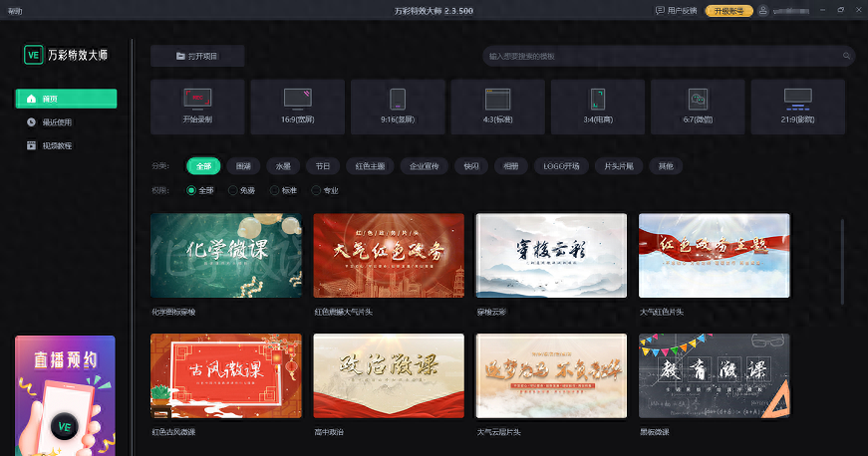This screenshot has width=868, height=456.
Task: Select the 免费 radio button
Action: (232, 190)
